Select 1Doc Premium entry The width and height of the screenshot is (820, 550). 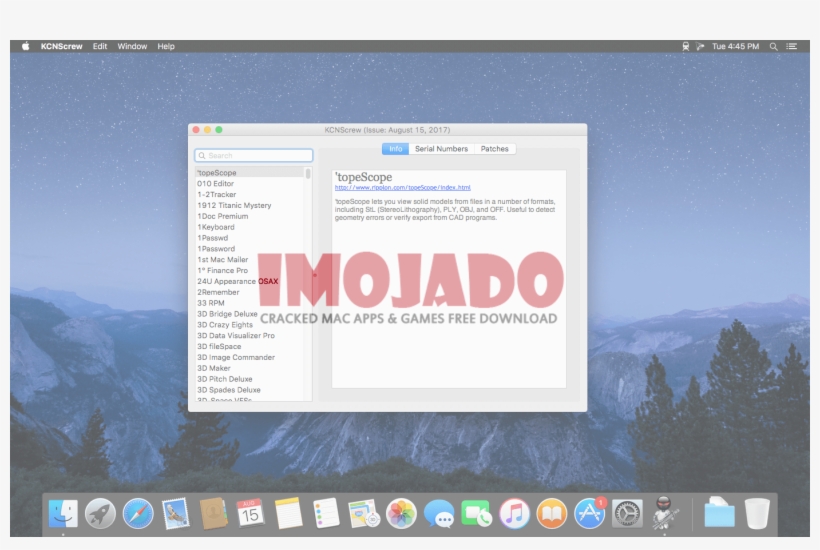tap(250, 216)
